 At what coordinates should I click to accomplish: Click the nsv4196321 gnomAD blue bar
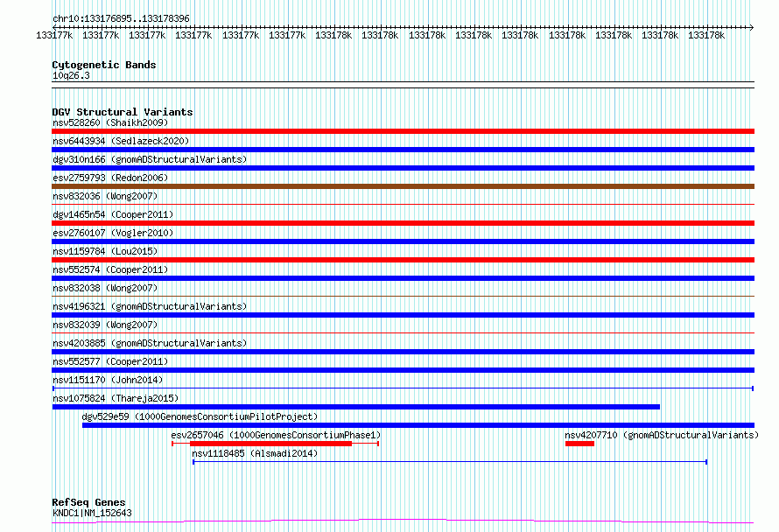coord(403,315)
